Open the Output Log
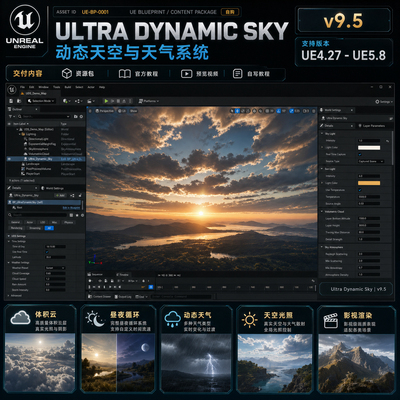 click(x=123, y=296)
